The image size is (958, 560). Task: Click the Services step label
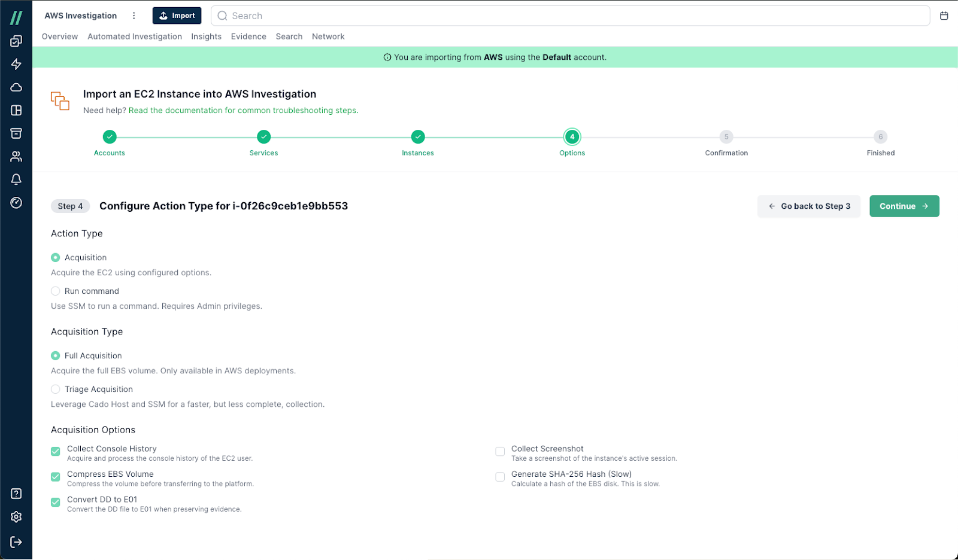click(x=264, y=153)
